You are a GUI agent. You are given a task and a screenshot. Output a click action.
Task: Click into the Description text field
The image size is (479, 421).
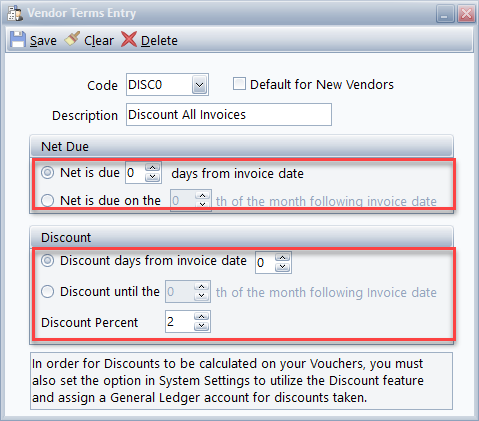tap(229, 115)
